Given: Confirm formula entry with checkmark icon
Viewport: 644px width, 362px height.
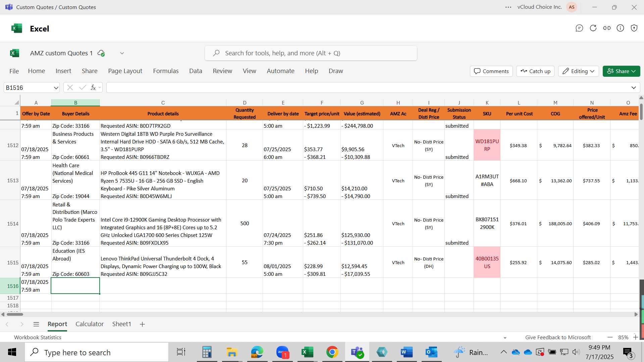Looking at the screenshot, I should coord(82,87).
